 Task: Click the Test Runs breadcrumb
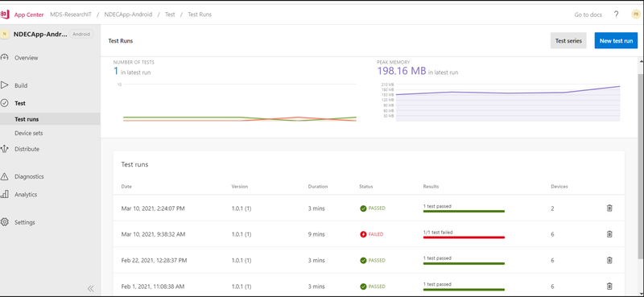[x=200, y=14]
